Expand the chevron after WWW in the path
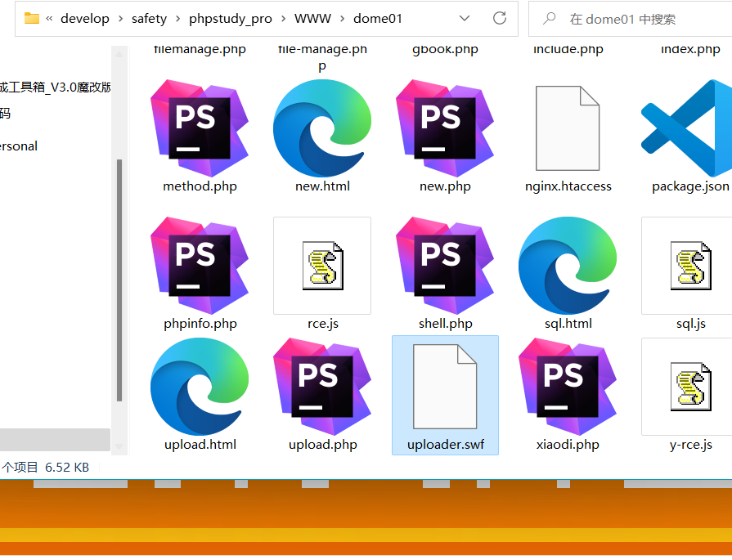Viewport: 732px width, 560px height. tap(342, 19)
